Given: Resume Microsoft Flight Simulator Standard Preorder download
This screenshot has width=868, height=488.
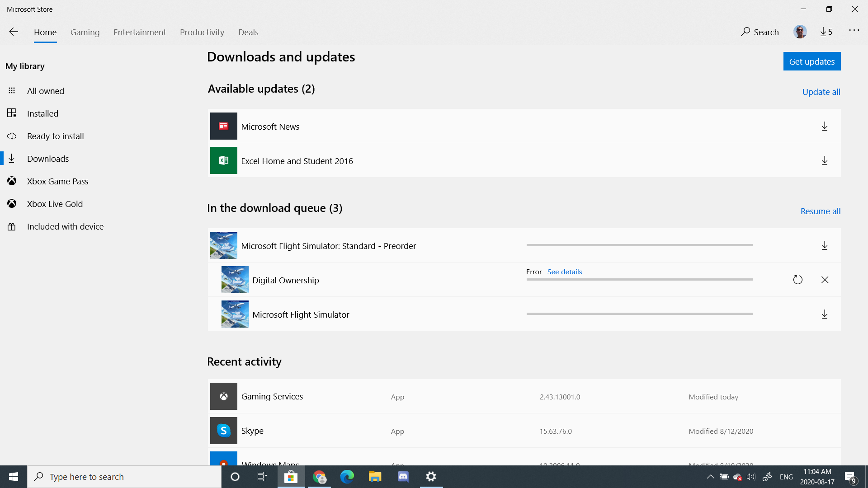Looking at the screenshot, I should (x=825, y=246).
